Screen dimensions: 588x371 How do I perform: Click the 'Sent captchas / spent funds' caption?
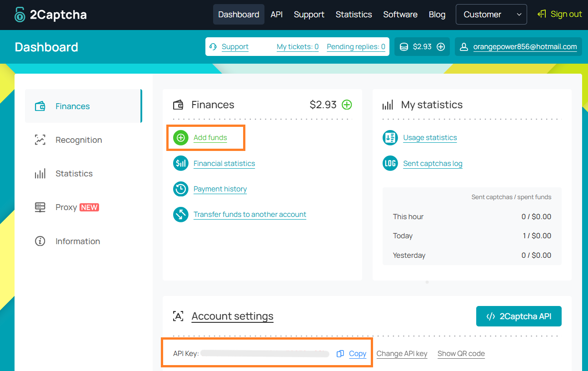(x=511, y=197)
